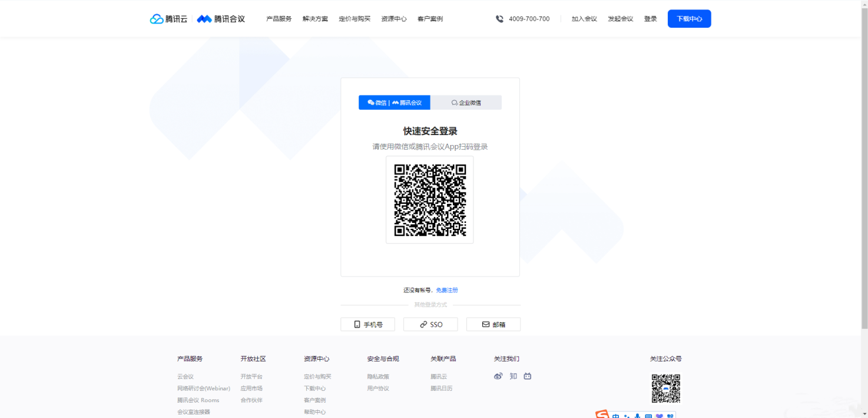Screen dimensions: 868x418
Task: Open 产品服务 in the top navigation
Action: (279, 19)
